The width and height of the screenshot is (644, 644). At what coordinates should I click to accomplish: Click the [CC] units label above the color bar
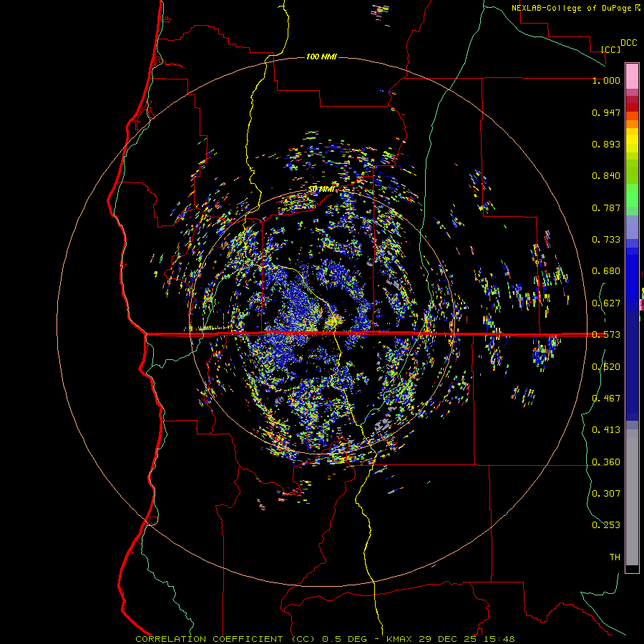coord(611,49)
